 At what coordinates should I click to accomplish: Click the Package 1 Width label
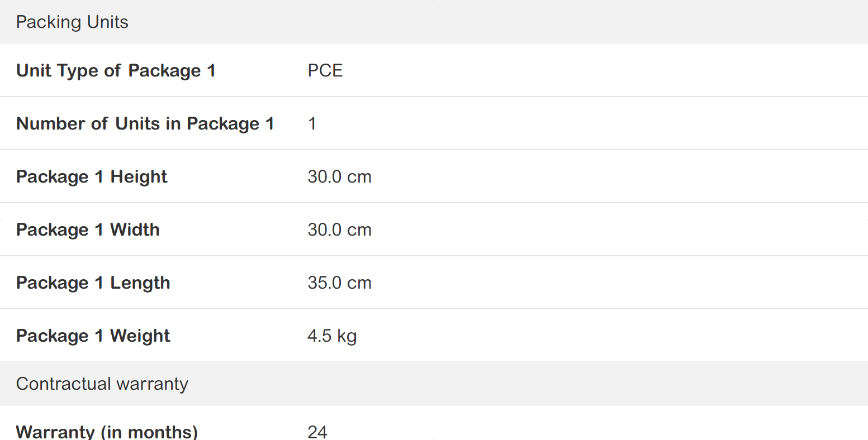(x=88, y=229)
